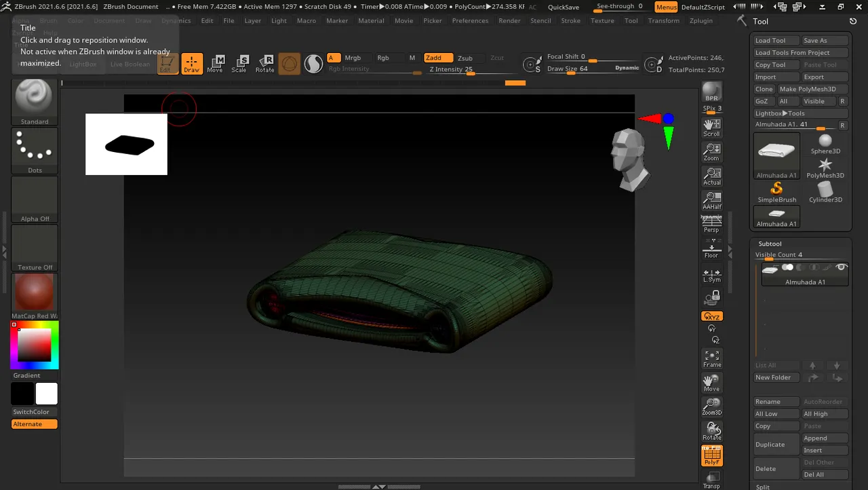Toggle XYZ rotation mode
The width and height of the screenshot is (868, 490).
click(x=711, y=316)
